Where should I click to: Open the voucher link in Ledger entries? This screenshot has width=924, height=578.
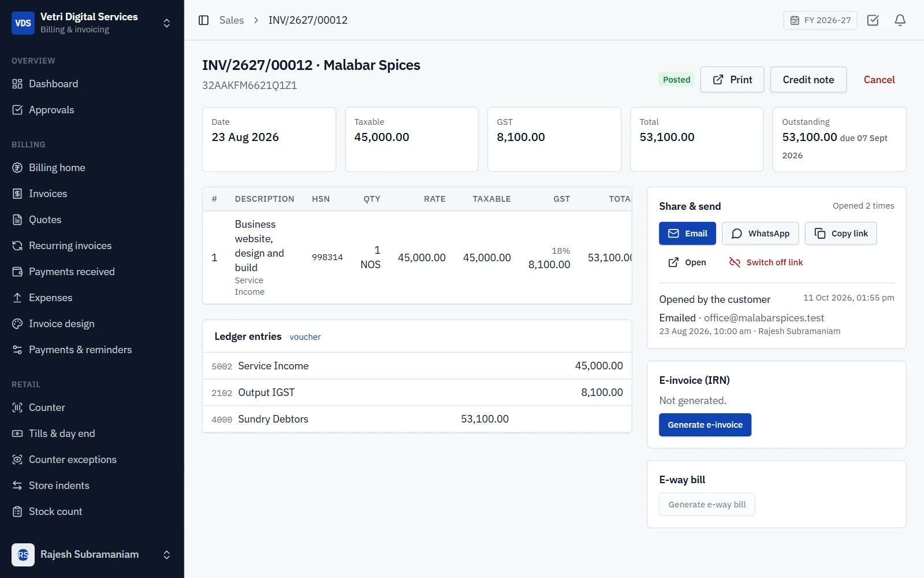(x=305, y=337)
